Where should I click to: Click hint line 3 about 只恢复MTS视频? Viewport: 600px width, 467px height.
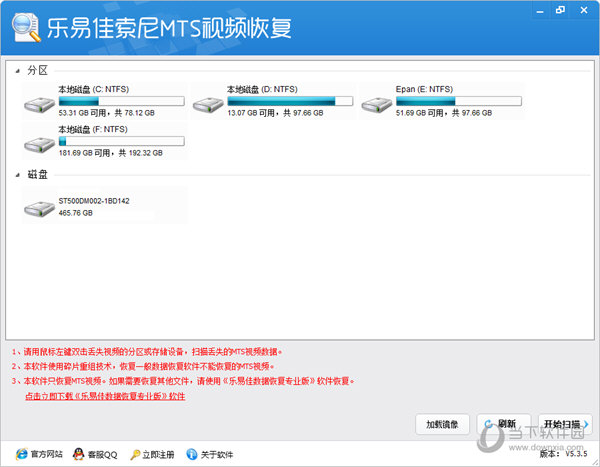pyautogui.click(x=183, y=381)
